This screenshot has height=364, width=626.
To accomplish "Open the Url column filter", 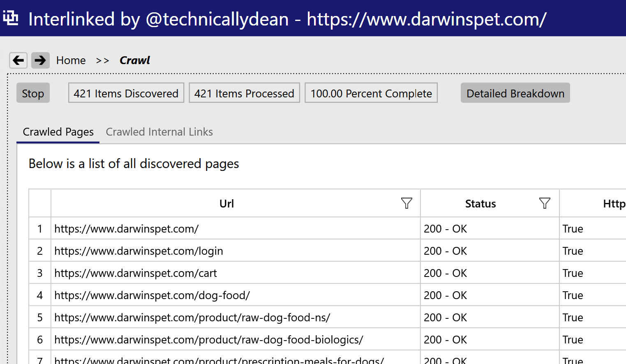I will click(x=407, y=203).
